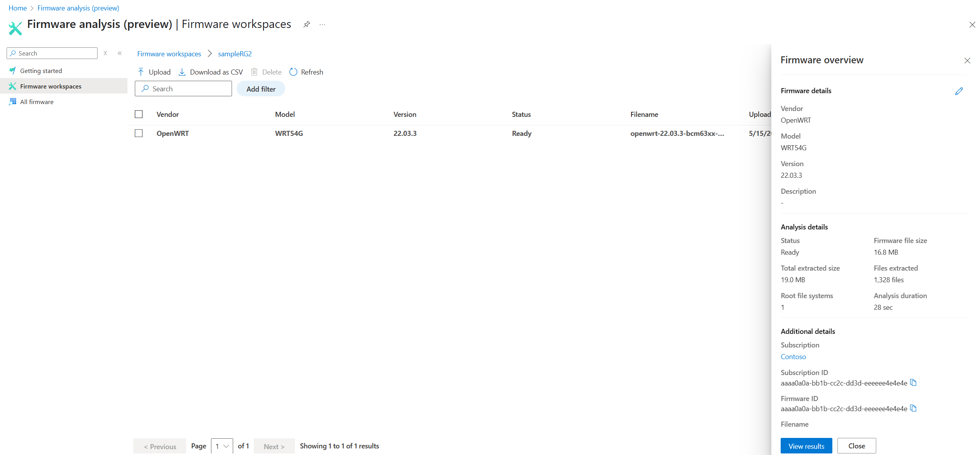This screenshot has height=455, width=980.
Task: Open the sampleRG2 workspace breadcrumb
Action: coord(235,54)
